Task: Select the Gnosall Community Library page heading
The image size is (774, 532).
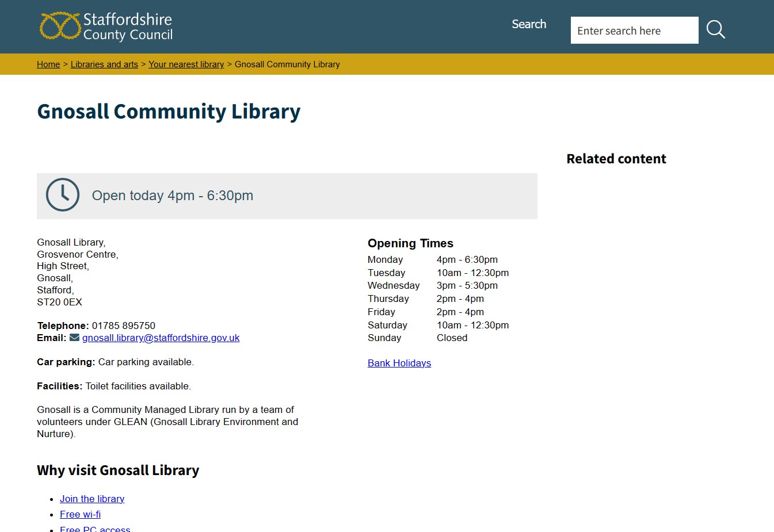Action: tap(169, 111)
